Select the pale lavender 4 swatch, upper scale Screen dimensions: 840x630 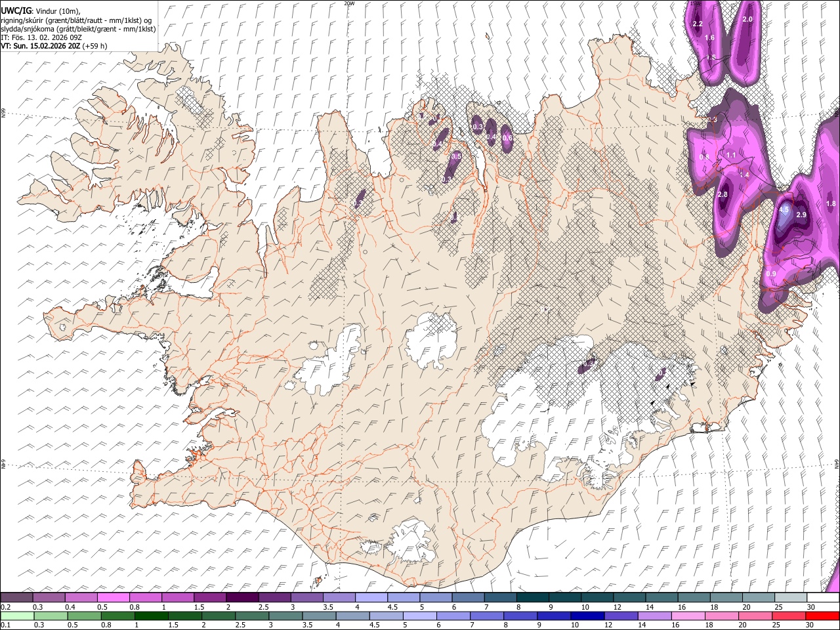(370, 598)
